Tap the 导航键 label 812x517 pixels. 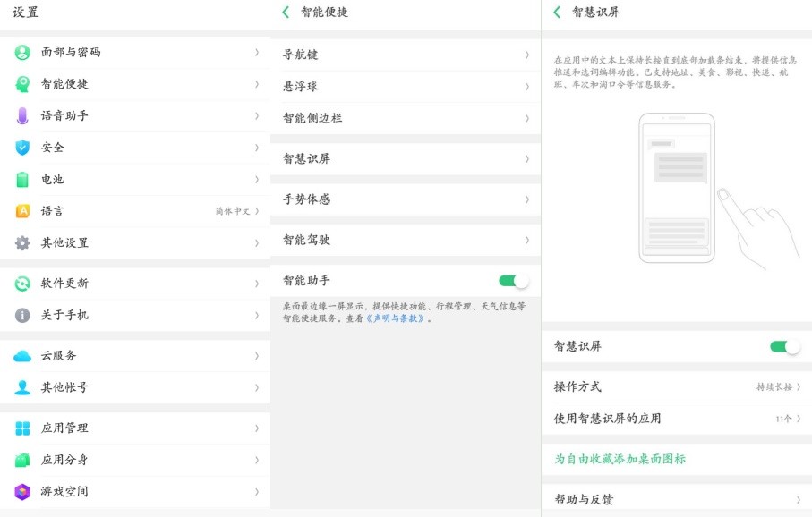300,55
